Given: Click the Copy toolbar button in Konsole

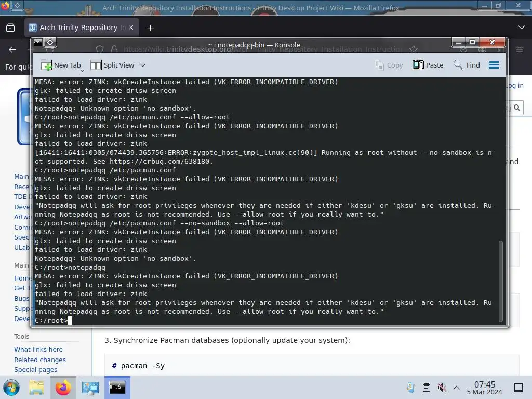Looking at the screenshot, I should pyautogui.click(x=389, y=65).
